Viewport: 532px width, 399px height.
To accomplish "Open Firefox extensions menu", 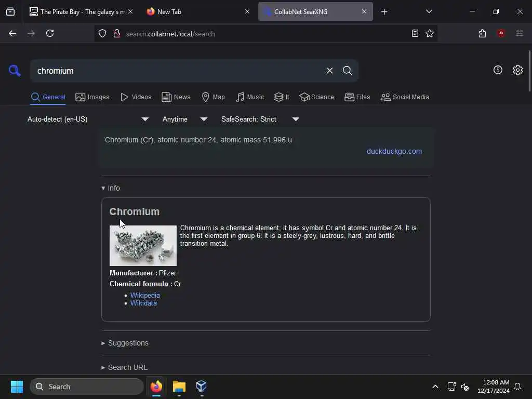I will [482, 33].
